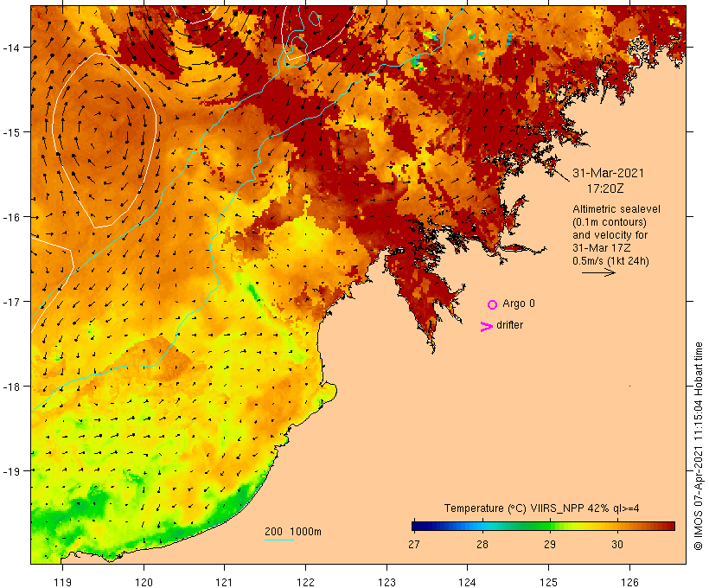The width and height of the screenshot is (709, 588).
Task: Click the latitude label -15
Action: click(x=10, y=132)
